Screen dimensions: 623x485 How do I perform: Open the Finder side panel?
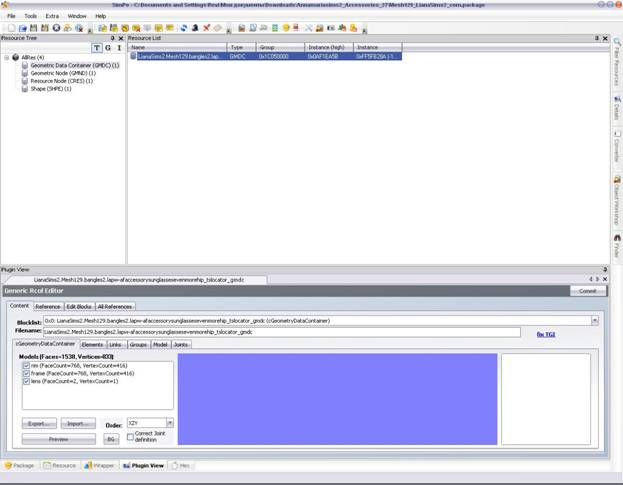tap(617, 245)
